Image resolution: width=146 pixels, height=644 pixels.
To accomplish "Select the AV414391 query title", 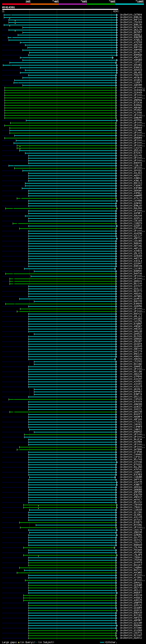I will [x=8, y=7].
